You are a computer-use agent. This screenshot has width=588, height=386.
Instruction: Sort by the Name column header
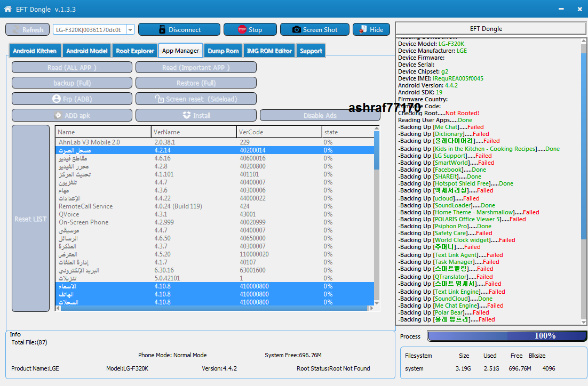tap(103, 132)
